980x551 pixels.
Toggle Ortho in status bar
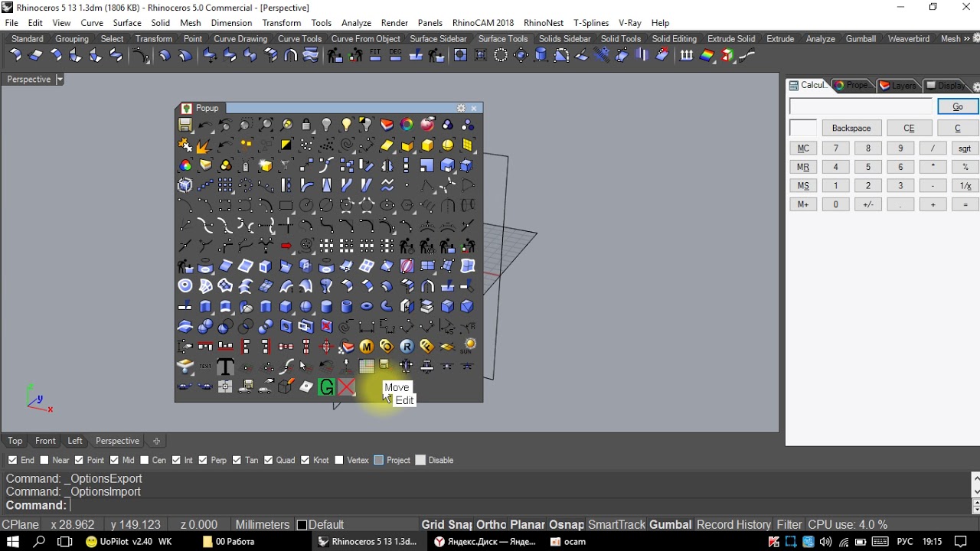[492, 525]
